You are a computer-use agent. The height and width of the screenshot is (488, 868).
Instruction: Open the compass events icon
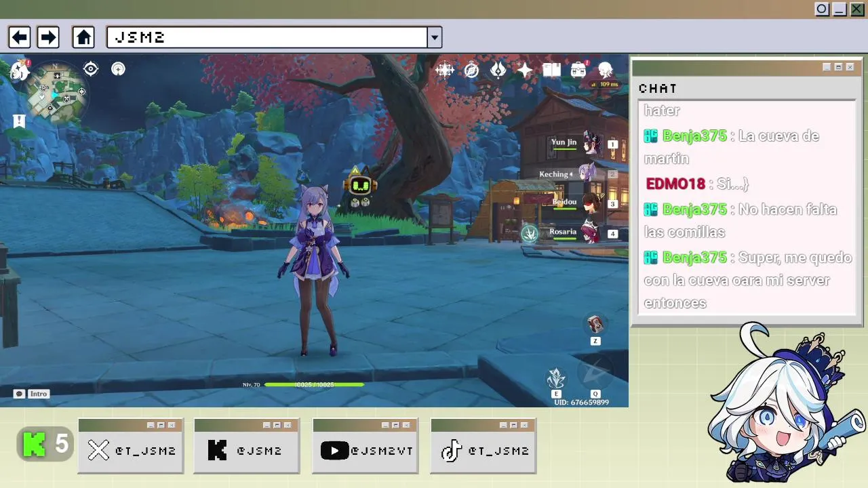(471, 69)
